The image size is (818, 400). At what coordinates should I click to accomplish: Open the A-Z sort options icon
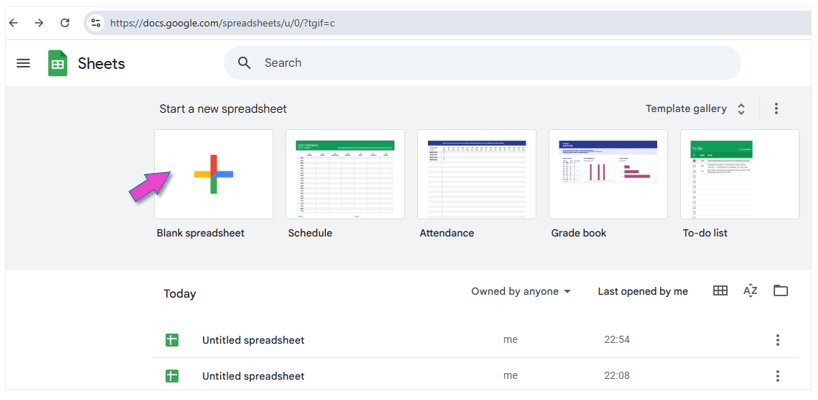[x=750, y=291]
